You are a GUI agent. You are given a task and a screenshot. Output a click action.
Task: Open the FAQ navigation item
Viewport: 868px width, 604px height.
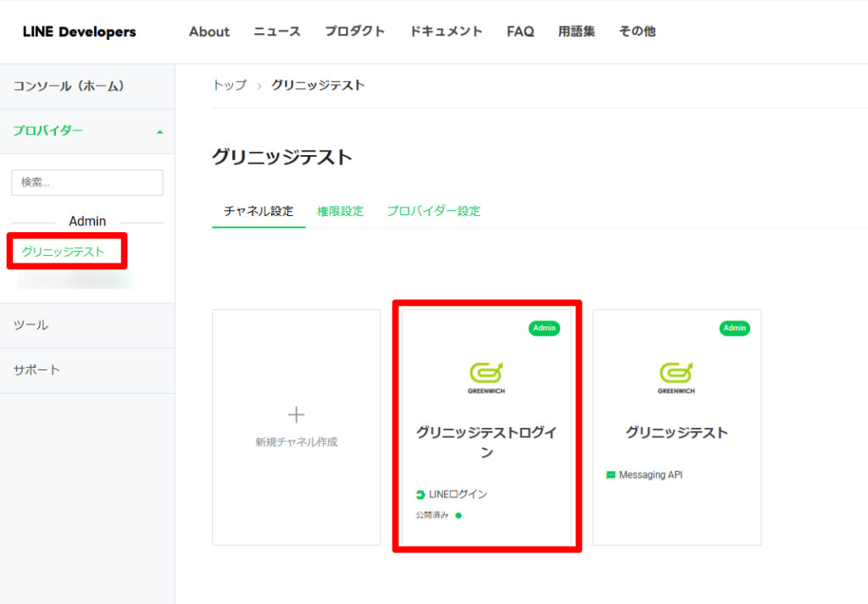tap(520, 31)
